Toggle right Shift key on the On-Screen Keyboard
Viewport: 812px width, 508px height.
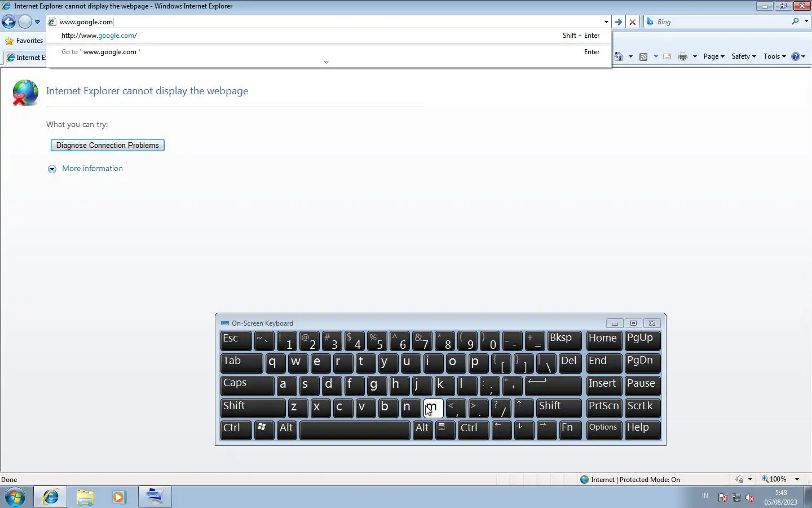tap(559, 408)
